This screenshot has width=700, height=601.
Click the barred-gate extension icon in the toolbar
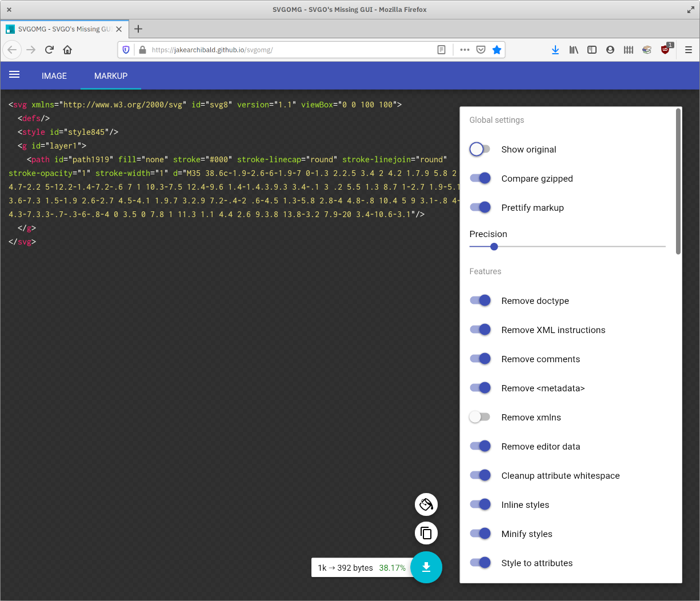click(629, 50)
